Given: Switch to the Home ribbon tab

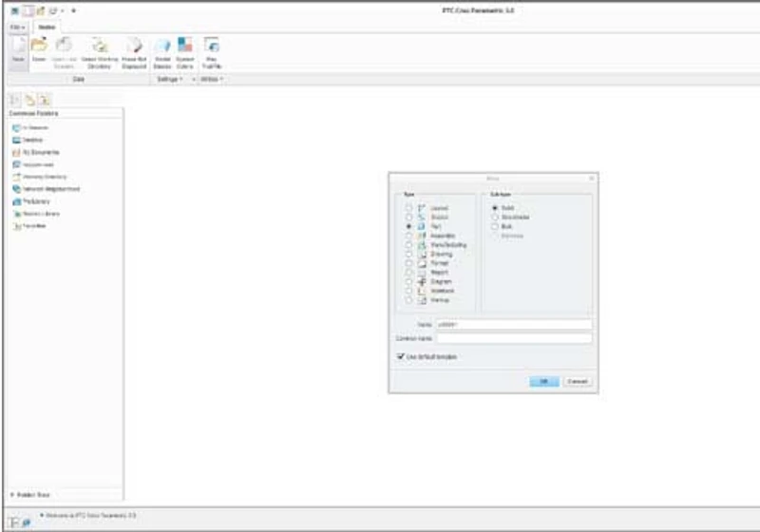Looking at the screenshot, I should click(47, 28).
